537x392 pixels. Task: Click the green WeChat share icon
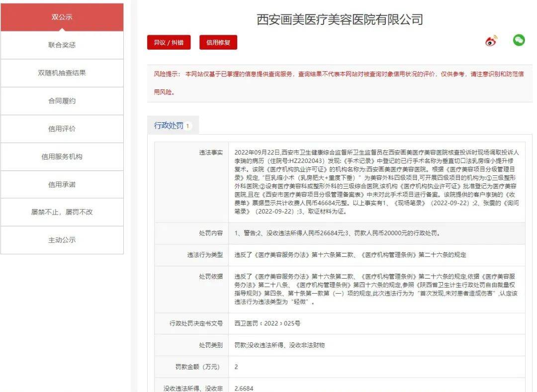pos(519,40)
